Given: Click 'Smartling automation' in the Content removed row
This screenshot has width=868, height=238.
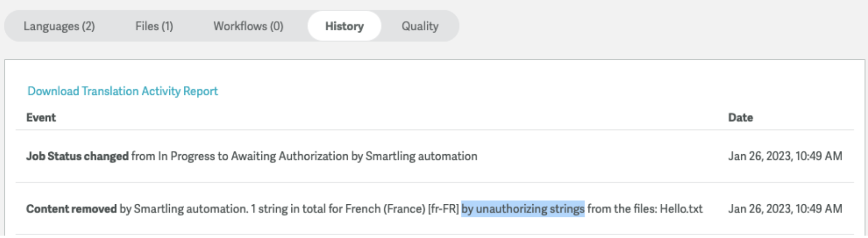Looking at the screenshot, I should coord(190,209).
